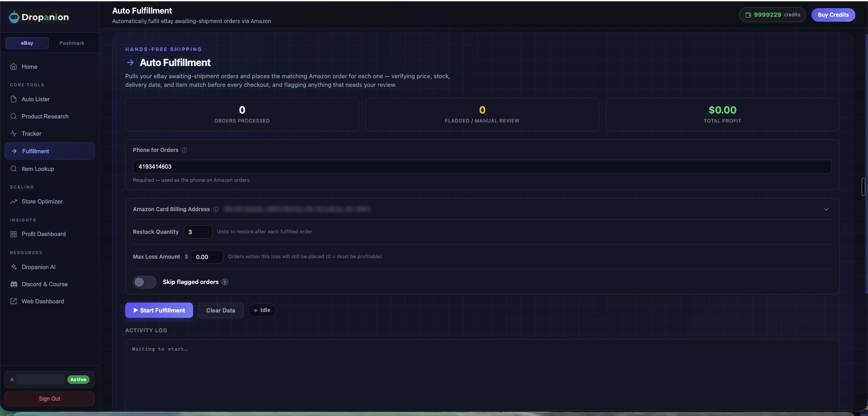Click the info icon beside Phone for Orders
Viewport: 868px width, 416px height.
(x=184, y=150)
